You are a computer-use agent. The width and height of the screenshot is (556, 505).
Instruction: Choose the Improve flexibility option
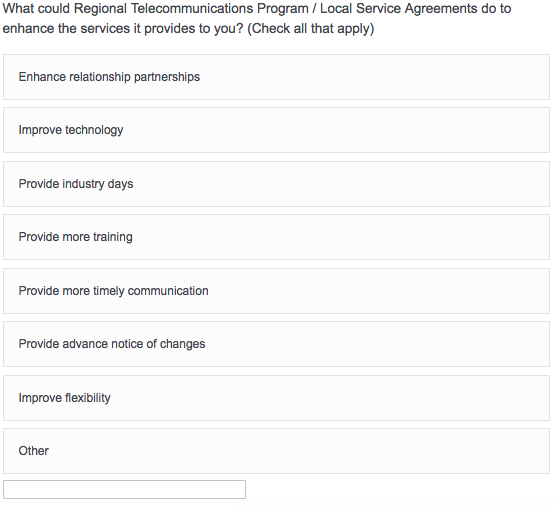pos(276,398)
